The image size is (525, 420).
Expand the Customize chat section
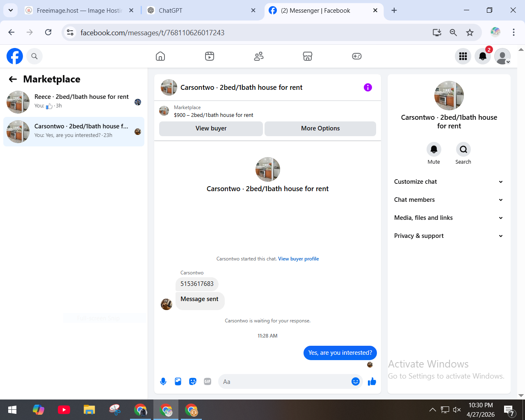(x=449, y=182)
